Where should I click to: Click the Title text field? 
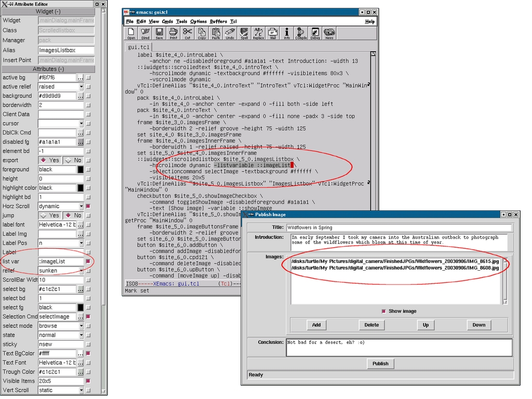pos(398,228)
